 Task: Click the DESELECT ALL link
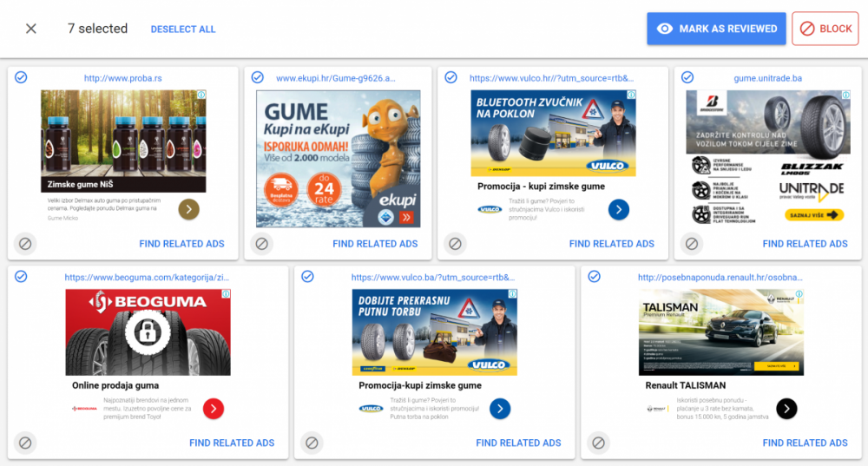183,30
